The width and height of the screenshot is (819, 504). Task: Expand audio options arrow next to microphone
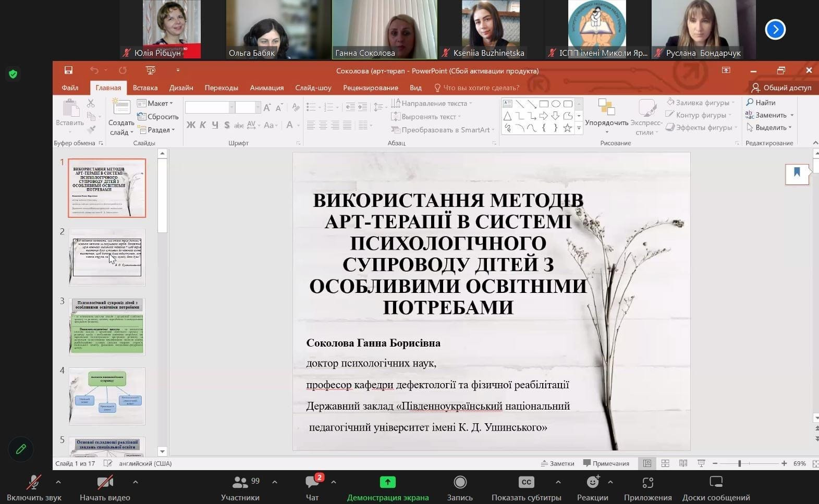[58, 482]
